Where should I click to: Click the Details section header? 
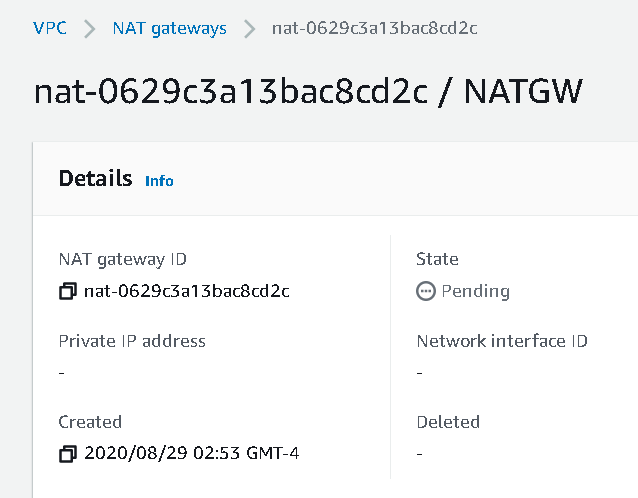pos(95,179)
